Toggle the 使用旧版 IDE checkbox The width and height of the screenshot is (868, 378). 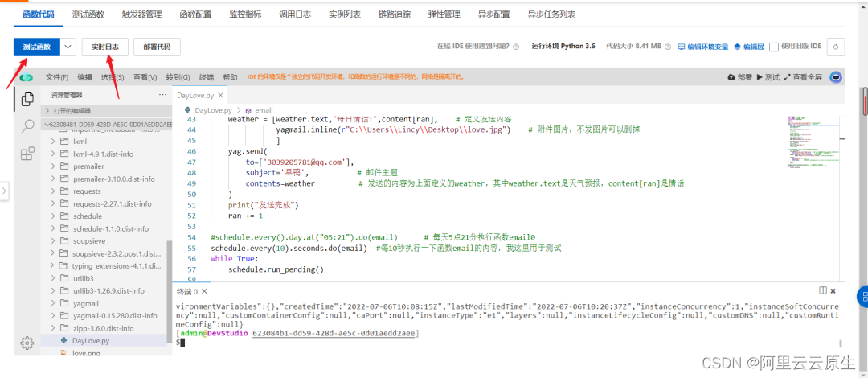tap(774, 47)
